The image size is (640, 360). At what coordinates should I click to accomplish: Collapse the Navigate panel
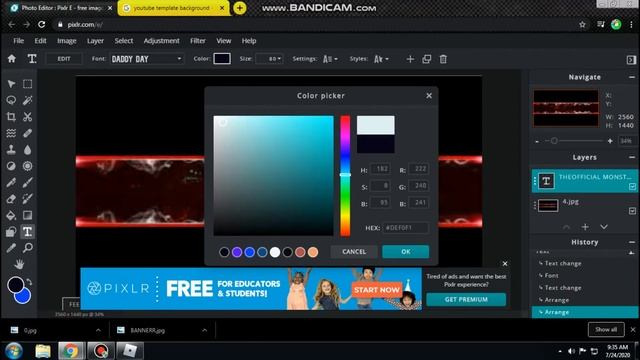[632, 77]
